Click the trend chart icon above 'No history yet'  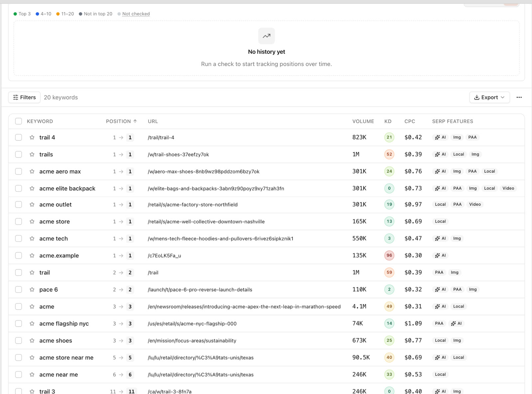tap(267, 36)
